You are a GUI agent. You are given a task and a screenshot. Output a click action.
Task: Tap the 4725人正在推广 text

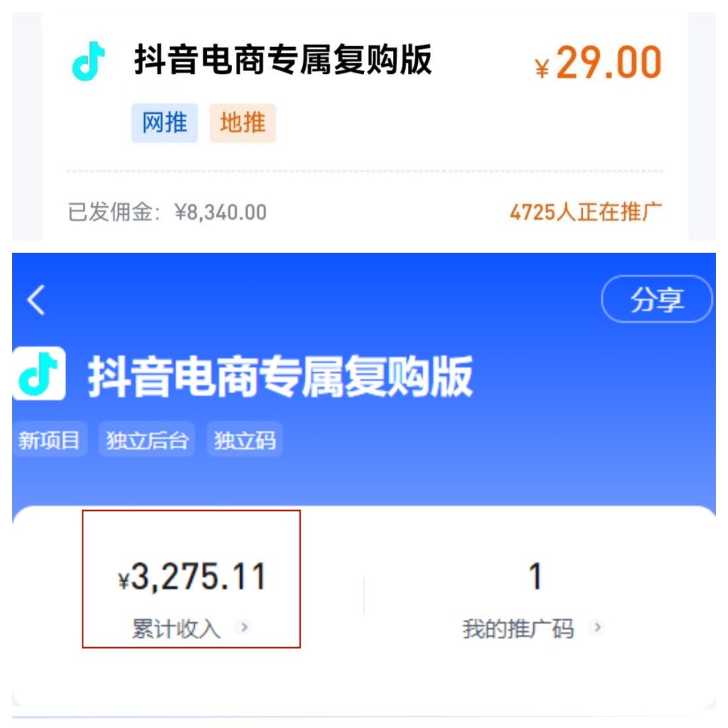586,212
